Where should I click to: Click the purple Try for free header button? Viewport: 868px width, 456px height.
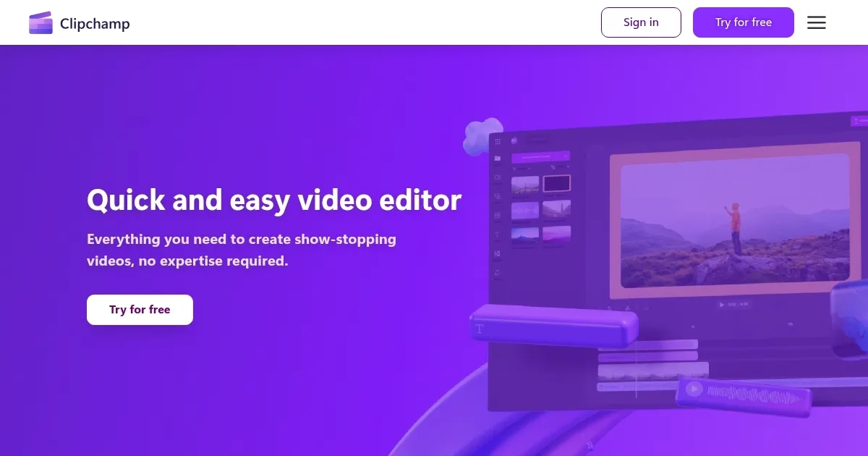pyautogui.click(x=743, y=22)
